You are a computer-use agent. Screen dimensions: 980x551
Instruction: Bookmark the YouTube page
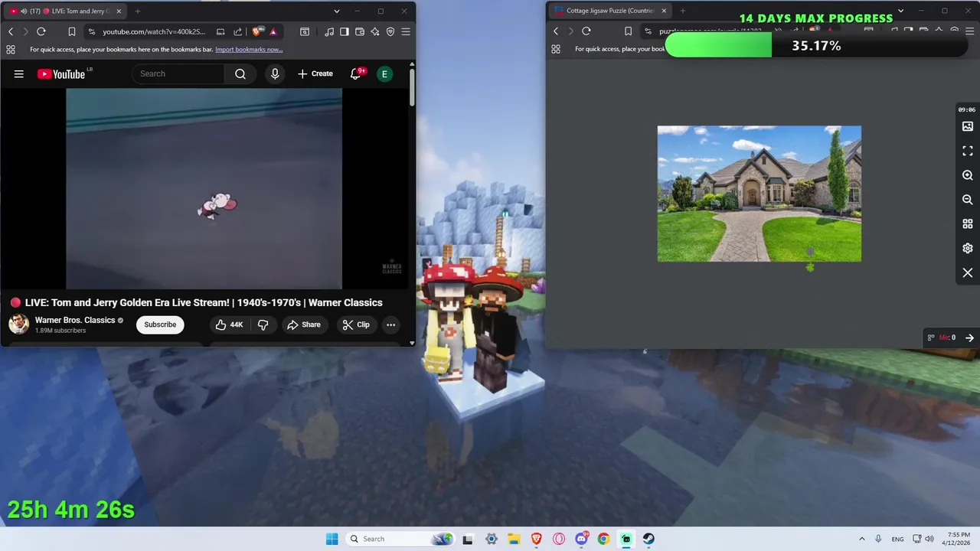71,31
